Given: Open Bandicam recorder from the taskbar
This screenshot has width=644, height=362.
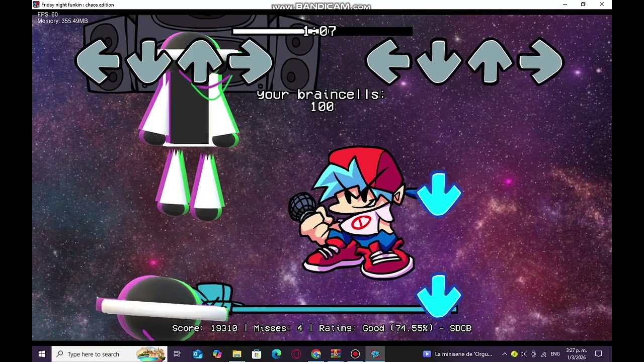Looking at the screenshot, I should coord(355,354).
